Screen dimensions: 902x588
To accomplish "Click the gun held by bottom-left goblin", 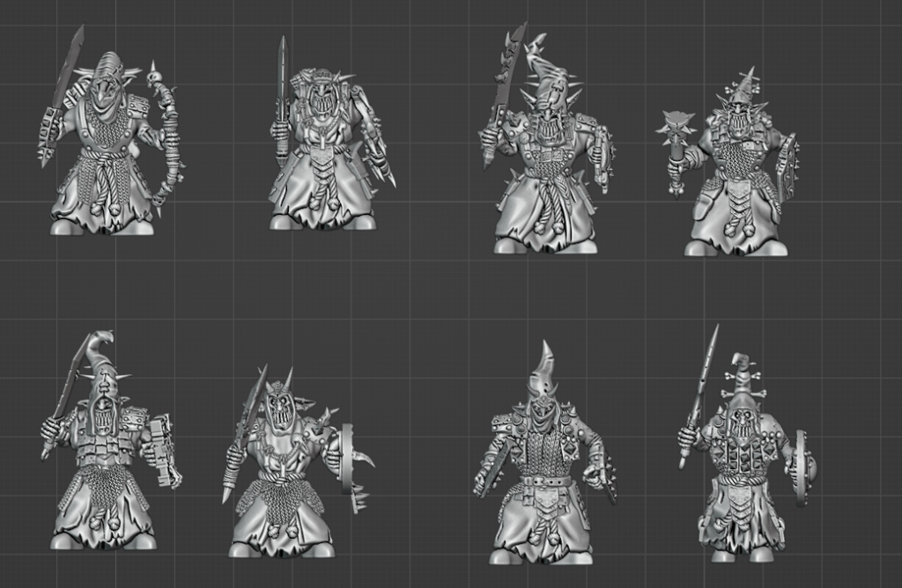I will (163, 451).
